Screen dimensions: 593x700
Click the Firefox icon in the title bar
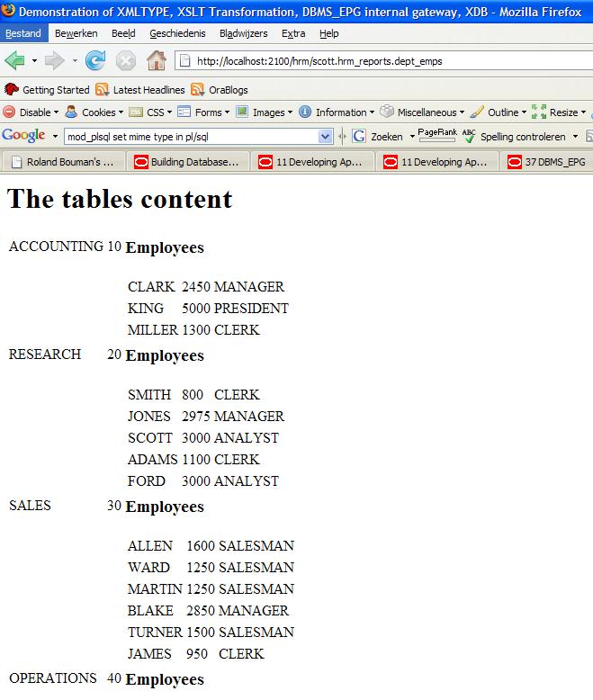point(8,10)
